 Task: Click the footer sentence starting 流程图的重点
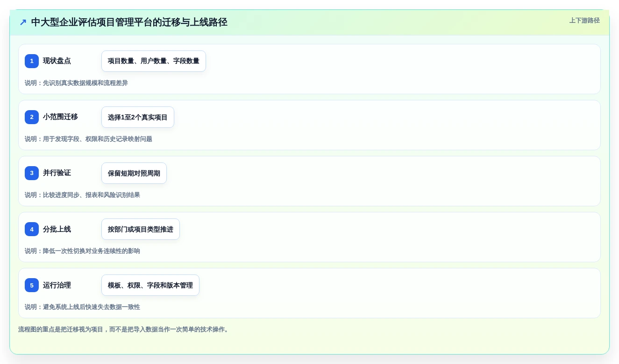click(125, 329)
